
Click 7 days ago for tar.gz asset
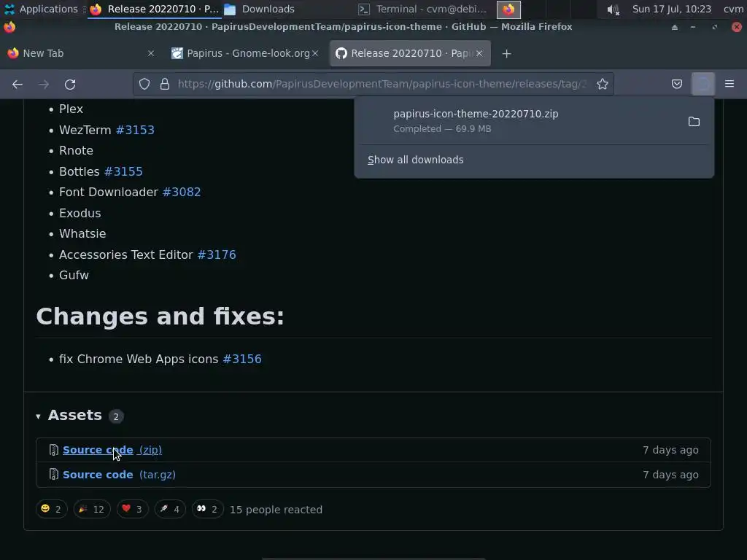point(670,475)
